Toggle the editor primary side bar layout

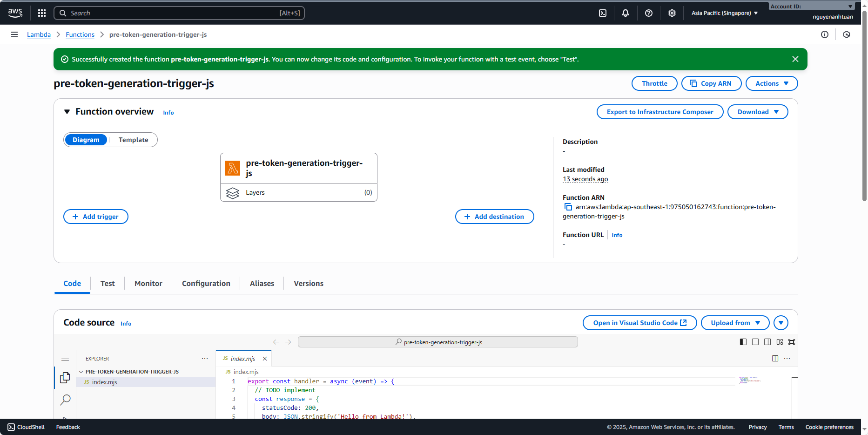tap(743, 342)
